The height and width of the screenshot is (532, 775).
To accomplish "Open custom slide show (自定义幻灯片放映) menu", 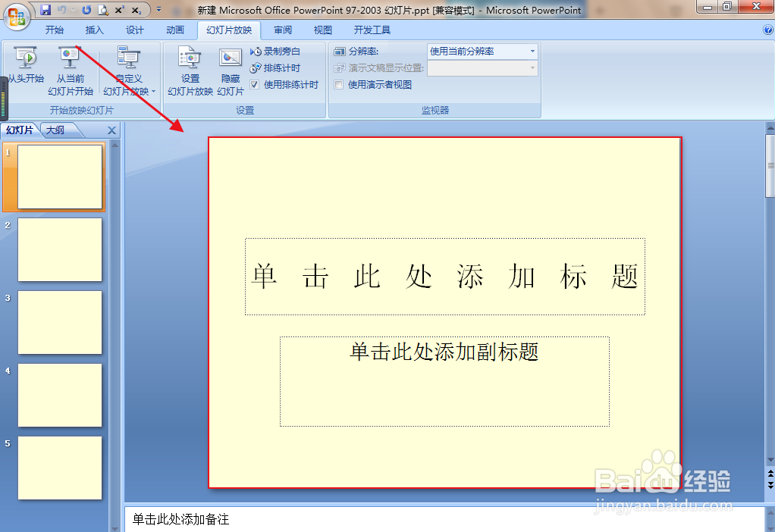I will (x=129, y=70).
